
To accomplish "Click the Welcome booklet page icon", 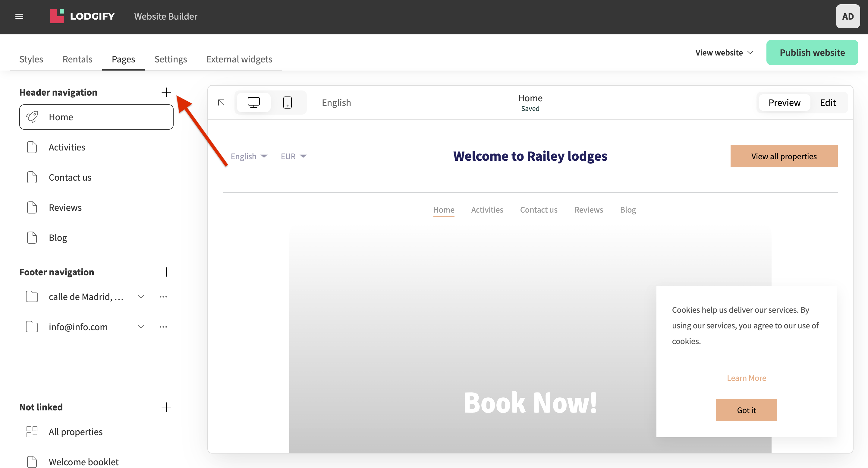I will coord(32,462).
